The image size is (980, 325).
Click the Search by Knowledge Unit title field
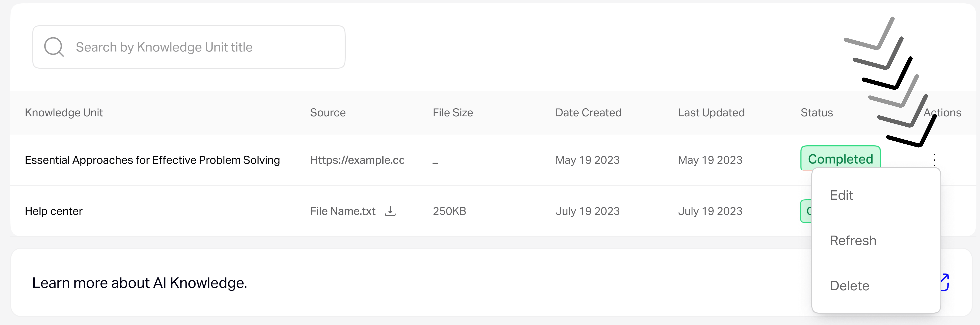(x=189, y=47)
